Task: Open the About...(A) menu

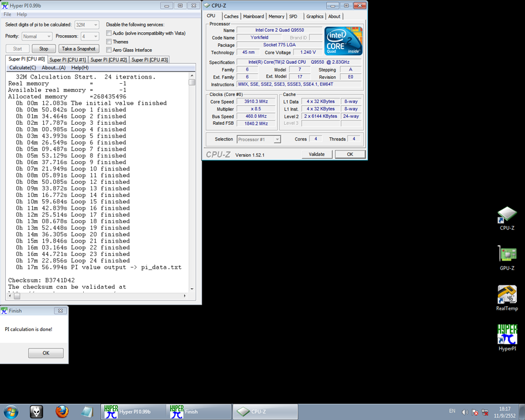Action: (53, 67)
